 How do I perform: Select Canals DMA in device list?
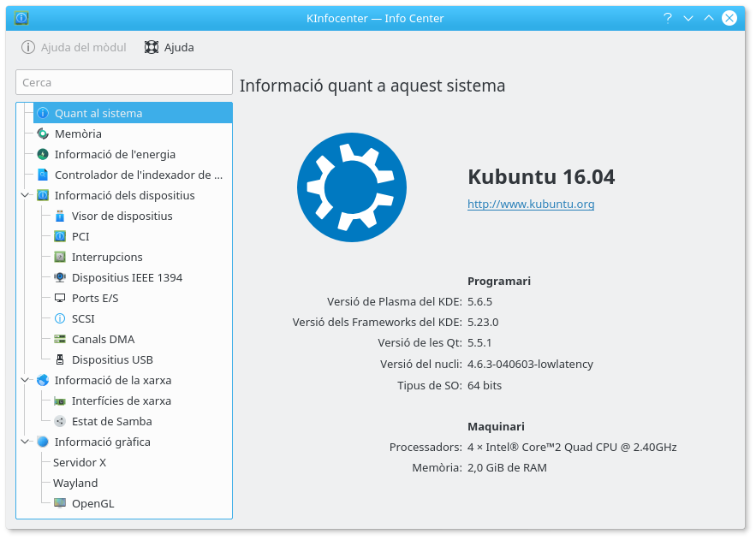click(103, 339)
